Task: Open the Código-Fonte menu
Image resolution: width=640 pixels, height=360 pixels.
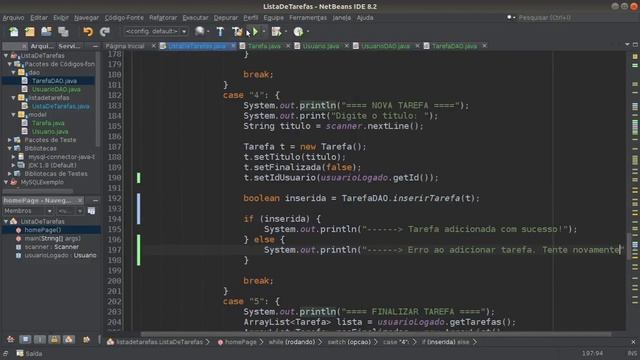Action: pyautogui.click(x=124, y=18)
